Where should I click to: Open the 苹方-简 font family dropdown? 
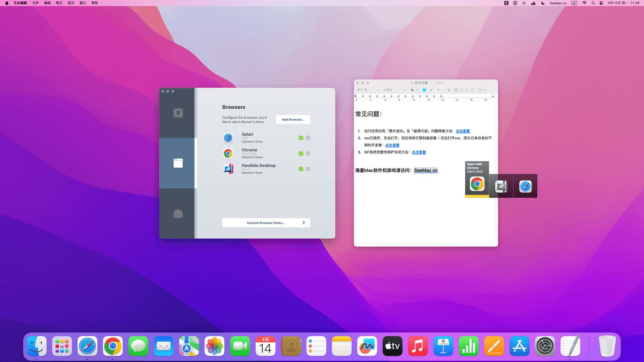(368, 90)
